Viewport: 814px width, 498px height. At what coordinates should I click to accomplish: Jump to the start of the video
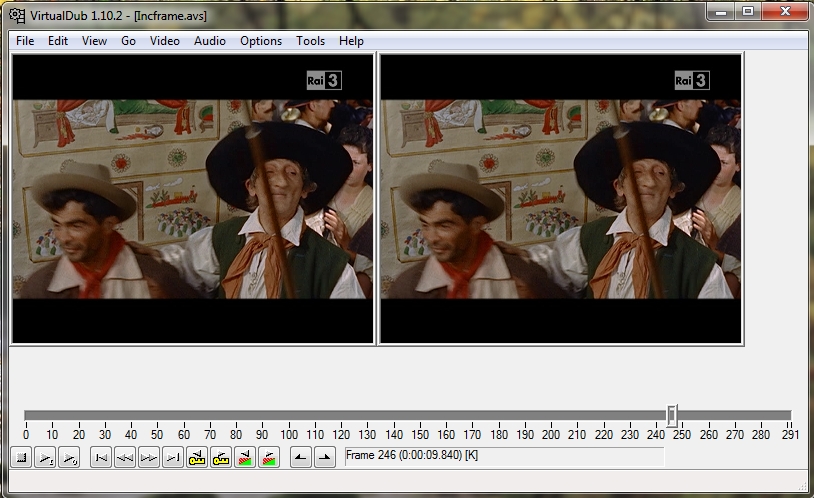click(x=101, y=457)
